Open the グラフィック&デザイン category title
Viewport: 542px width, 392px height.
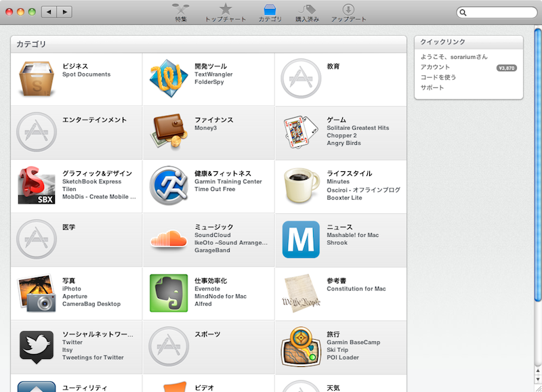tap(97, 173)
